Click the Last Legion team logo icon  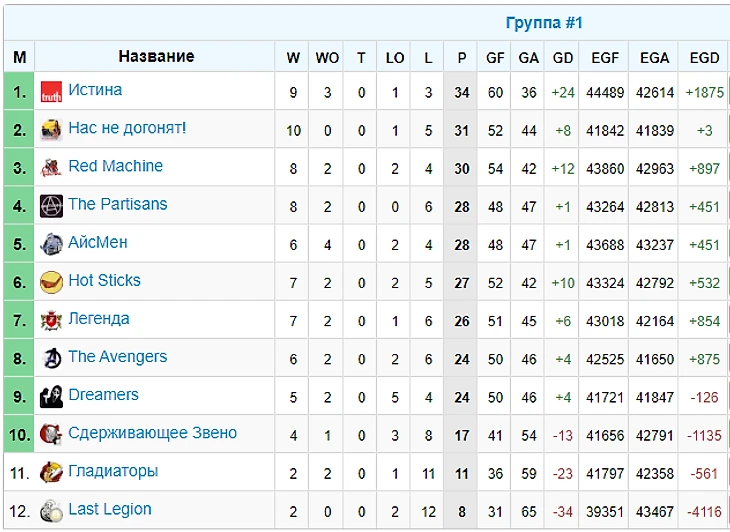pos(51,511)
